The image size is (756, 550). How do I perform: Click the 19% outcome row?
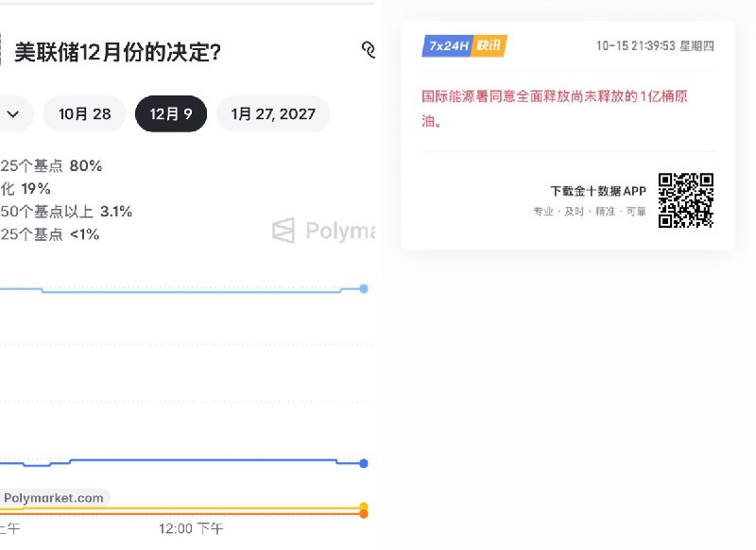tap(26, 188)
